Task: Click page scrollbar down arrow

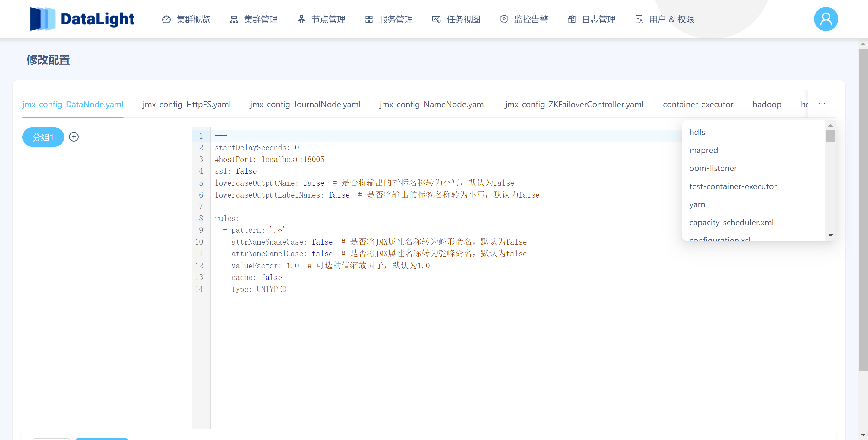Action: tap(863, 435)
